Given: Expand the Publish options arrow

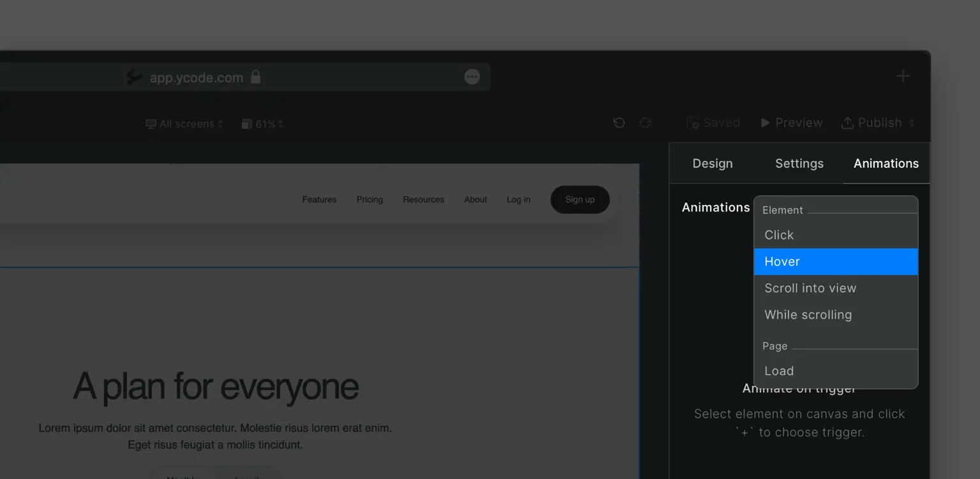Looking at the screenshot, I should click(x=912, y=123).
